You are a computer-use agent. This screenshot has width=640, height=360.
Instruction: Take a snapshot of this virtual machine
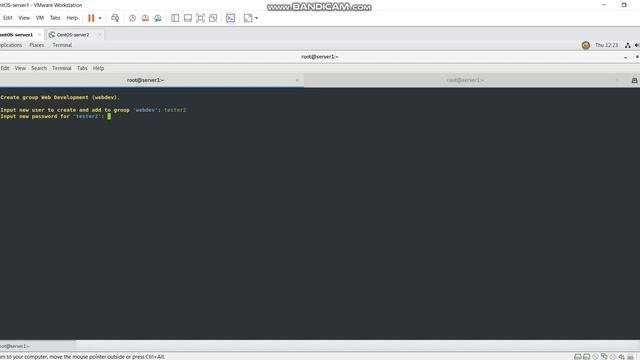(x=132, y=18)
